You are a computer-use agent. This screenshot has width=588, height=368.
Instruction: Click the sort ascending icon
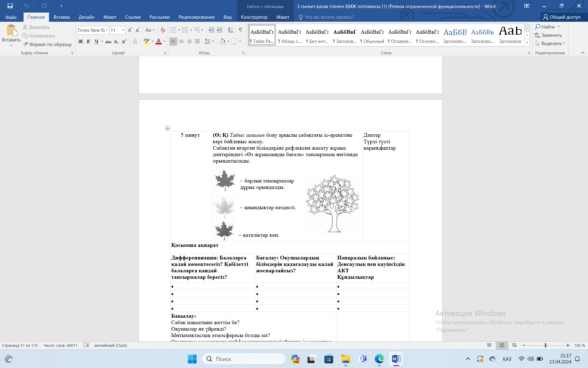tap(230, 30)
